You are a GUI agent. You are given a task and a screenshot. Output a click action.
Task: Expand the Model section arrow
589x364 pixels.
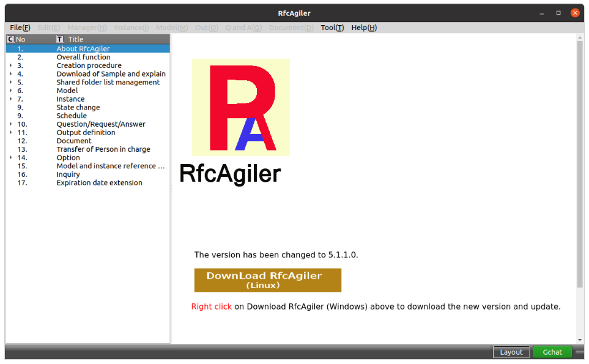coord(10,91)
